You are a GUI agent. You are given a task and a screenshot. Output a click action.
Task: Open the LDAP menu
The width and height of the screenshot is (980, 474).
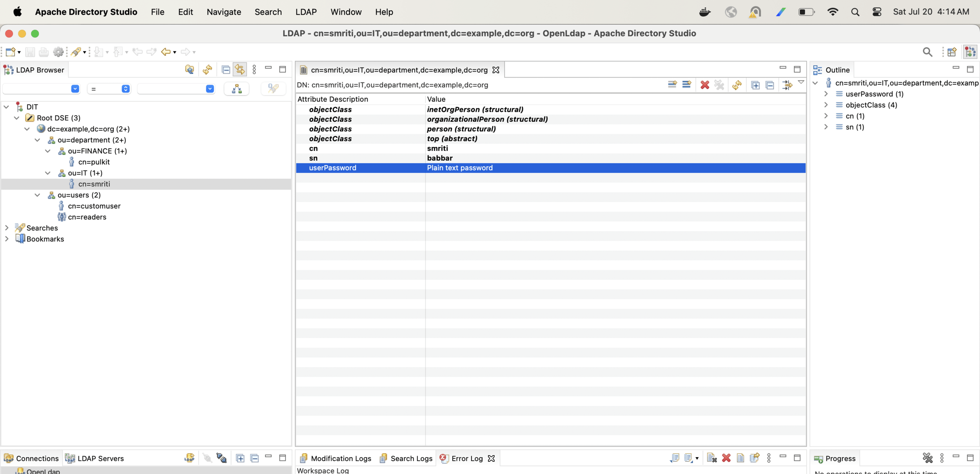[306, 12]
